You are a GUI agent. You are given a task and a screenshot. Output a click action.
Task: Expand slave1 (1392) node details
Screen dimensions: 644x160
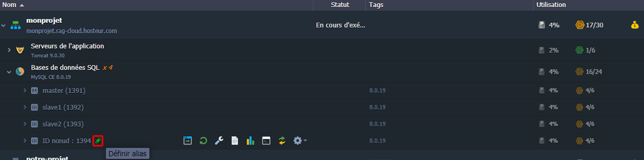[25, 107]
